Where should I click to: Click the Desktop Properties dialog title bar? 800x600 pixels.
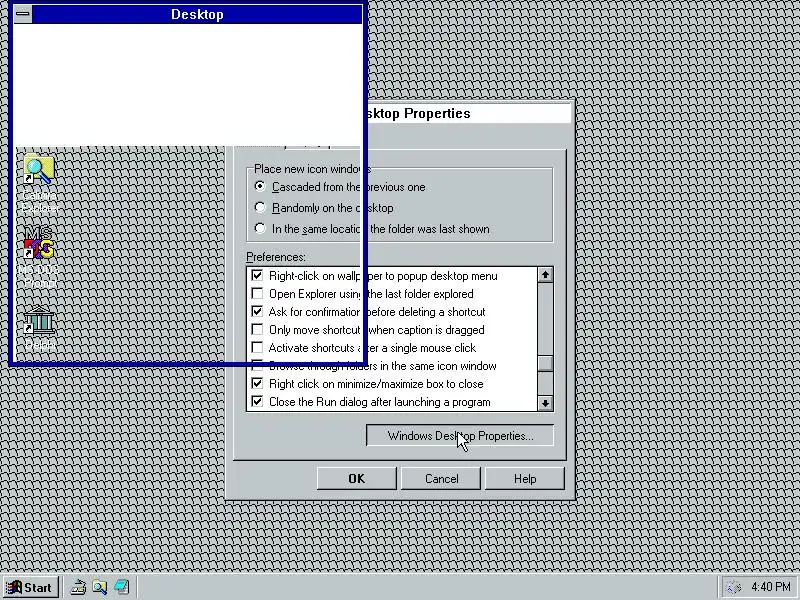tap(467, 113)
